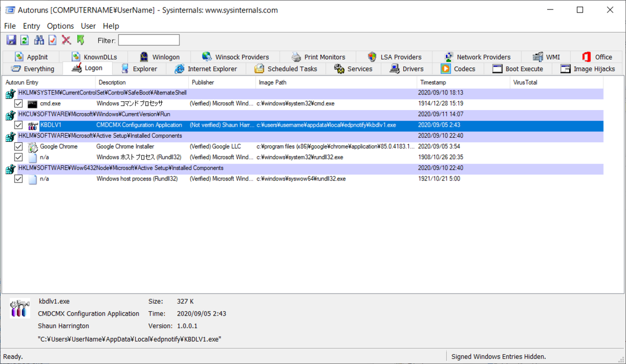This screenshot has width=626, height=364.
Task: Sort by the Description column header
Action: pos(142,82)
